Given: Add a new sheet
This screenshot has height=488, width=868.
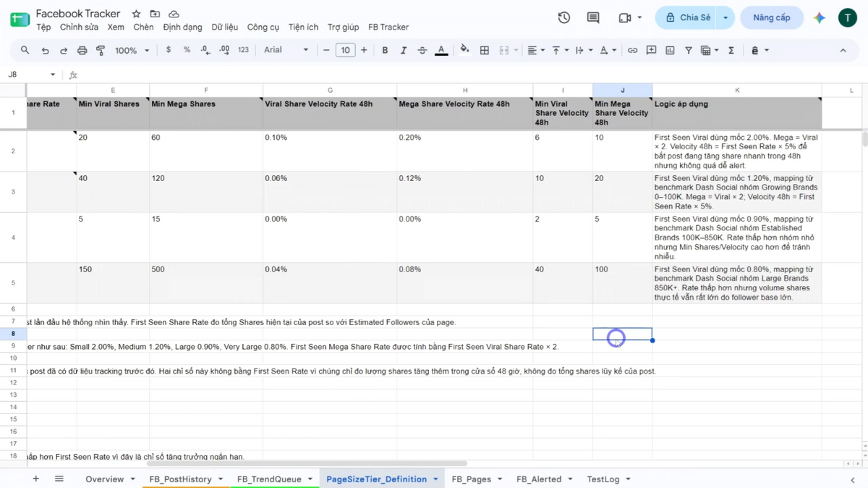Looking at the screenshot, I should click(35, 479).
